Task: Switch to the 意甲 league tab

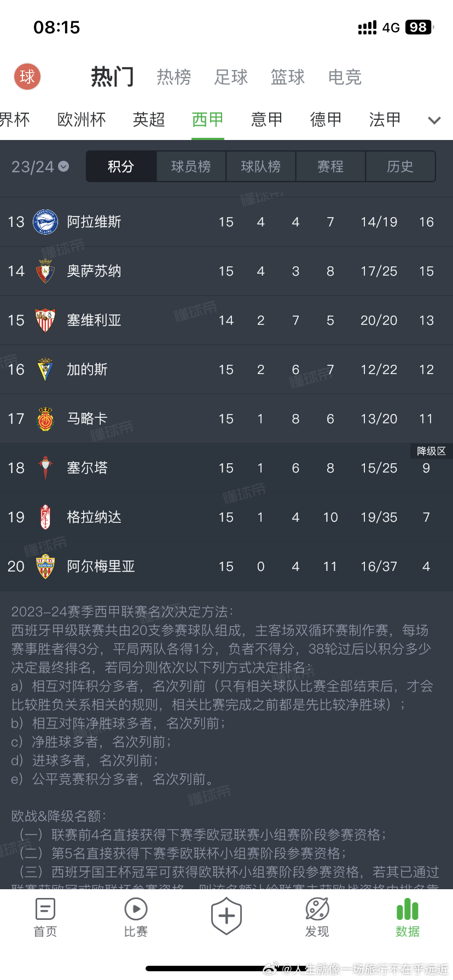Action: click(266, 120)
